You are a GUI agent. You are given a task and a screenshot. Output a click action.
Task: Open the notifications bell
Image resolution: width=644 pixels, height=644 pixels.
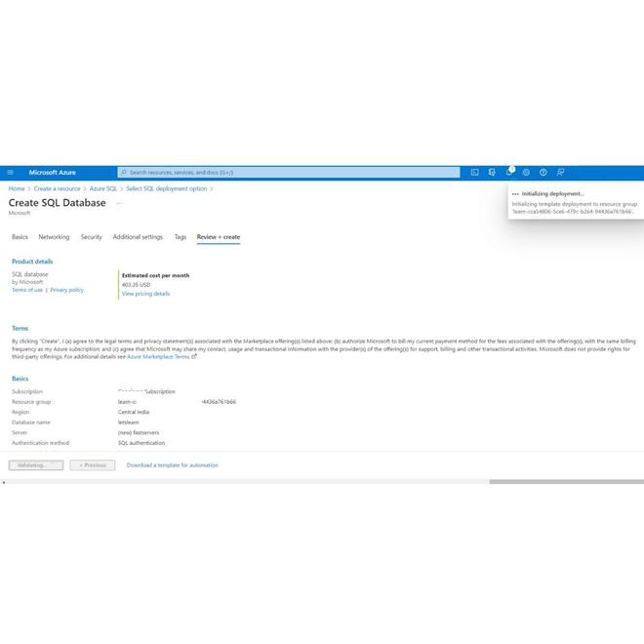click(509, 173)
